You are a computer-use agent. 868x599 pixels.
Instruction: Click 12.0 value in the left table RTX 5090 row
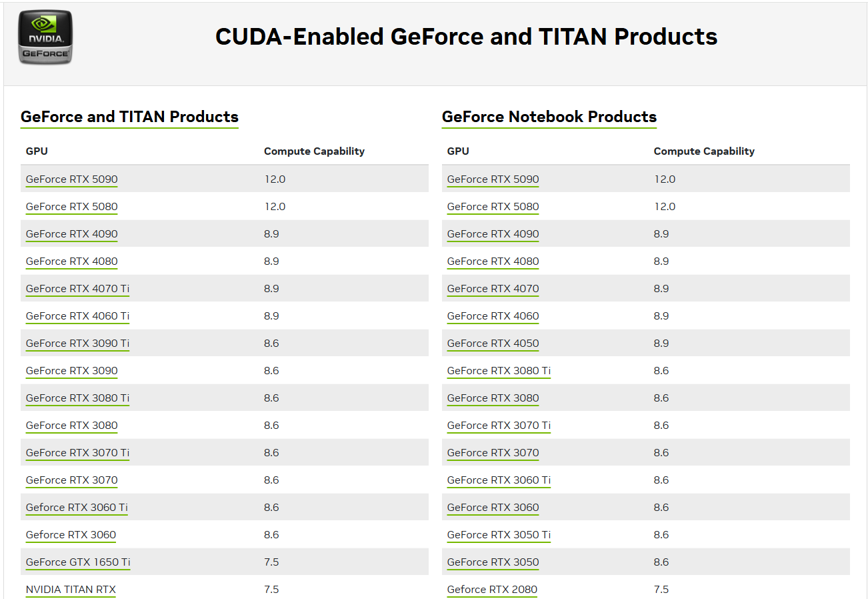[x=275, y=179]
